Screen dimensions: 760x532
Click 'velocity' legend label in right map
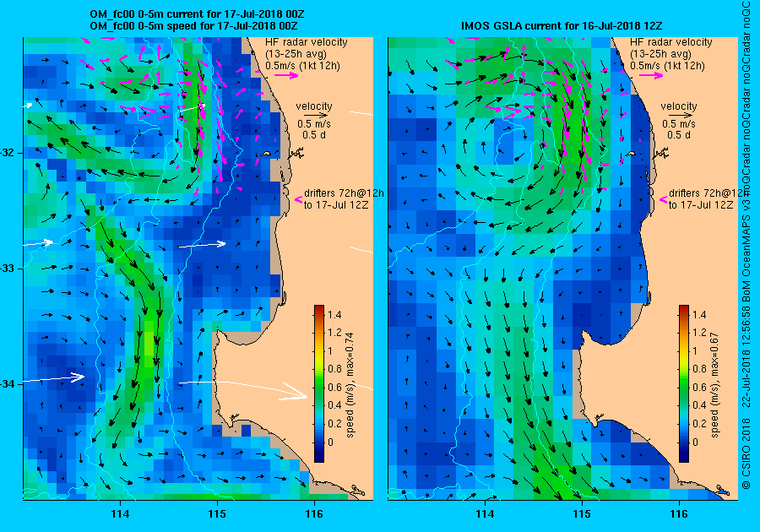point(679,106)
